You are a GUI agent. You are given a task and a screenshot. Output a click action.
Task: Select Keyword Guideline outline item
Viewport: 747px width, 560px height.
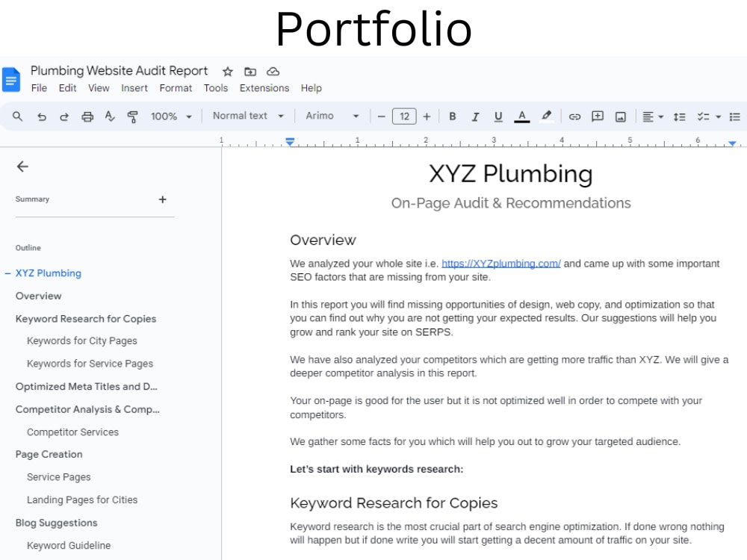pyautogui.click(x=69, y=546)
